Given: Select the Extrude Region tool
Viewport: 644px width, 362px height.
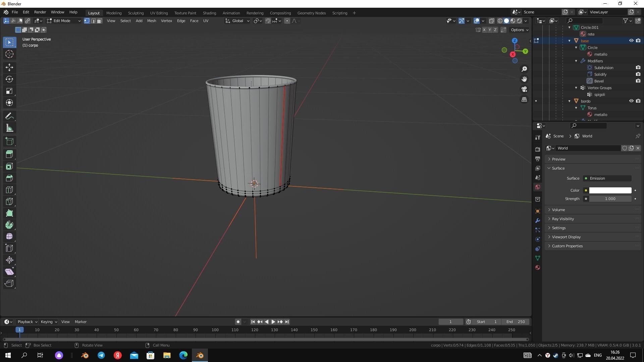Looking at the screenshot, I should click(9, 155).
